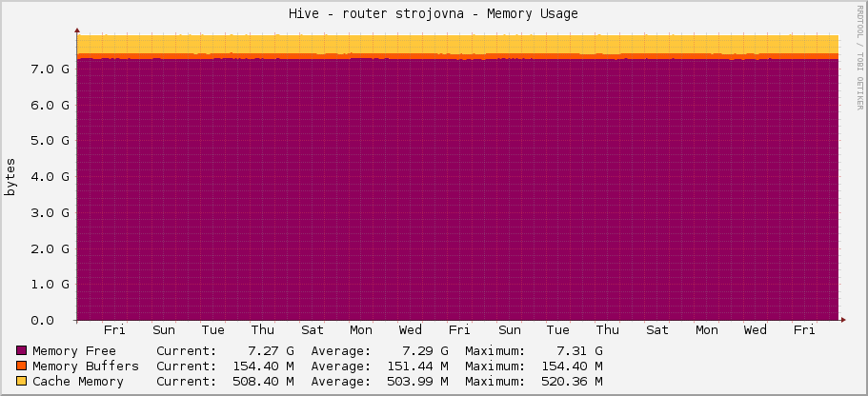Click the Cache Memory yellow legend swatch
This screenshot has width=868, height=396.
coord(22,381)
